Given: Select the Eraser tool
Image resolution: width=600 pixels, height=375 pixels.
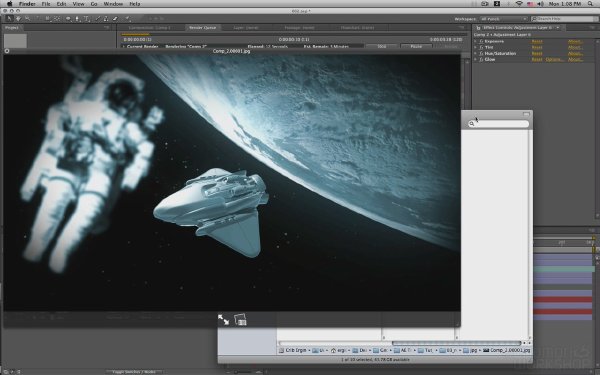Looking at the screenshot, I should 115,18.
